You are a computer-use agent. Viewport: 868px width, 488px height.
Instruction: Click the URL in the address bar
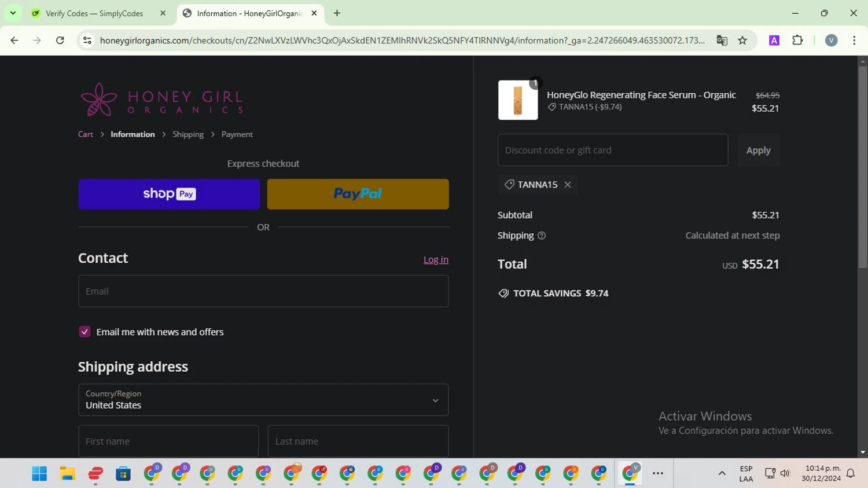point(402,41)
